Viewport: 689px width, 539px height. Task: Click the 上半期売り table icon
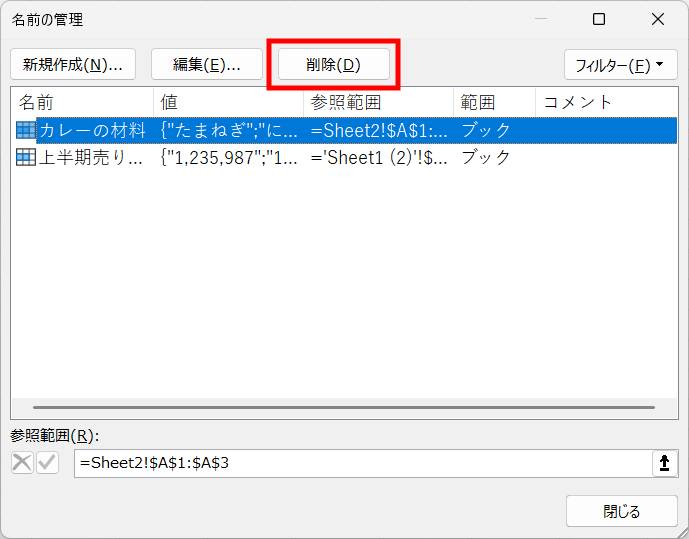coord(25,157)
